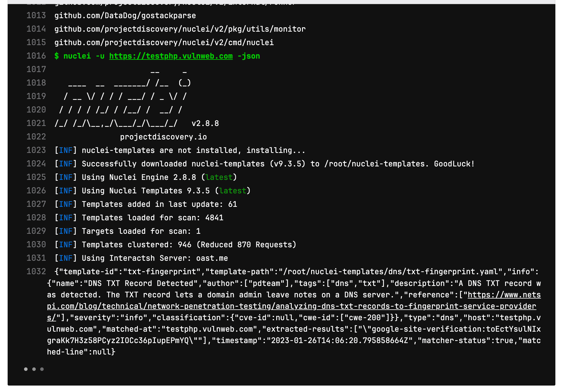The width and height of the screenshot is (563, 392).
Task: Click line number 1016
Action: (x=36, y=56)
